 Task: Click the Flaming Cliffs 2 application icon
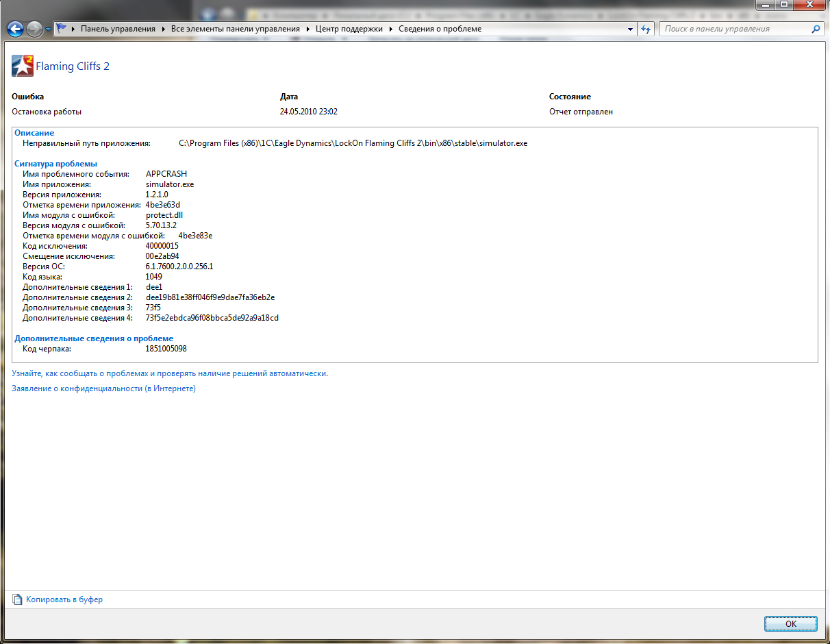[x=23, y=66]
